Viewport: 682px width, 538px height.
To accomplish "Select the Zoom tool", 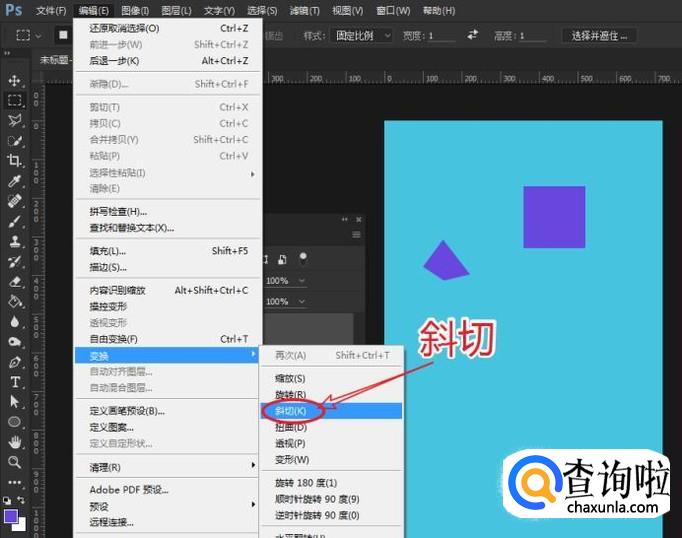I will tap(15, 462).
